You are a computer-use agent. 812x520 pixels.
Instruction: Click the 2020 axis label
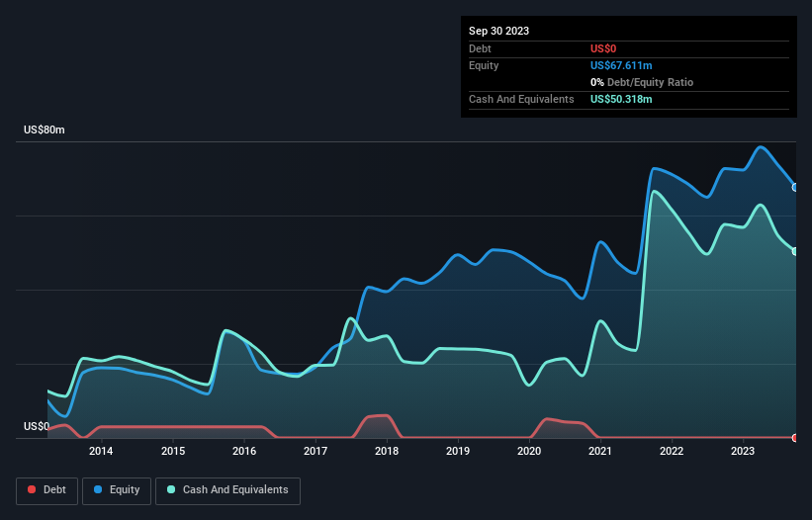click(x=529, y=451)
